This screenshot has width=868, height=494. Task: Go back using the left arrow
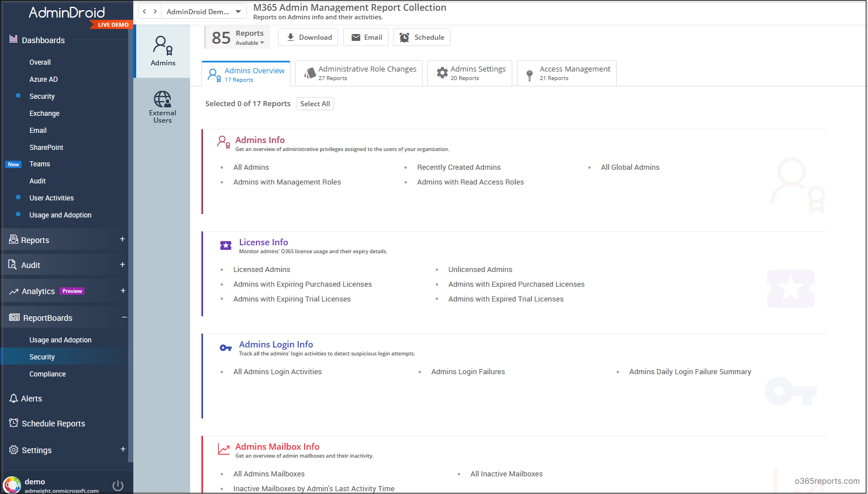point(145,11)
